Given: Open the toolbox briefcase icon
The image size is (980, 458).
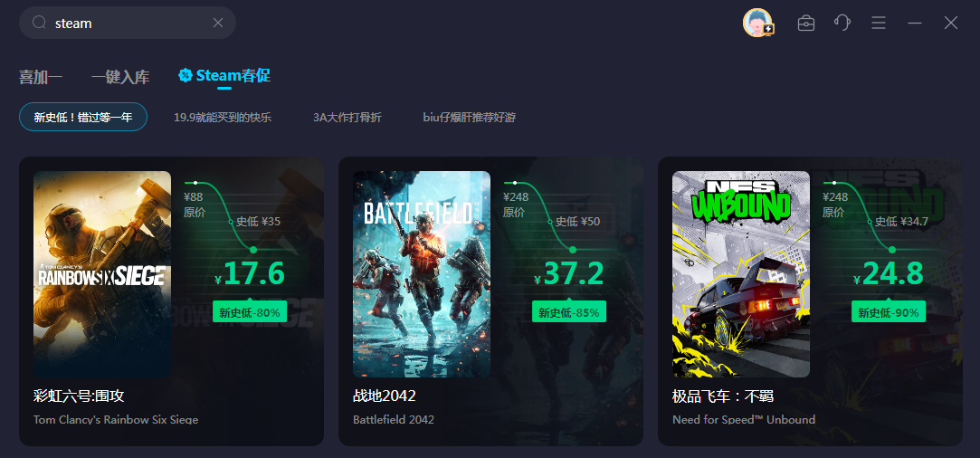Looking at the screenshot, I should [806, 24].
